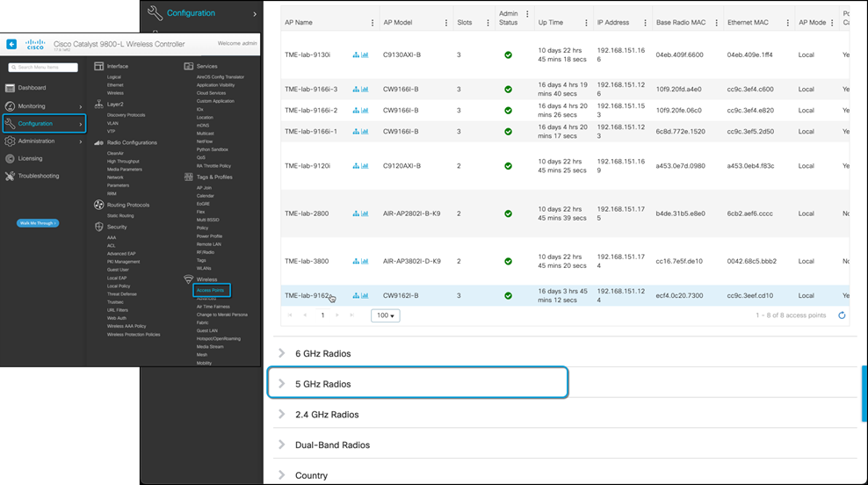Refresh the access points list
The height and width of the screenshot is (485, 868).
pyautogui.click(x=842, y=315)
